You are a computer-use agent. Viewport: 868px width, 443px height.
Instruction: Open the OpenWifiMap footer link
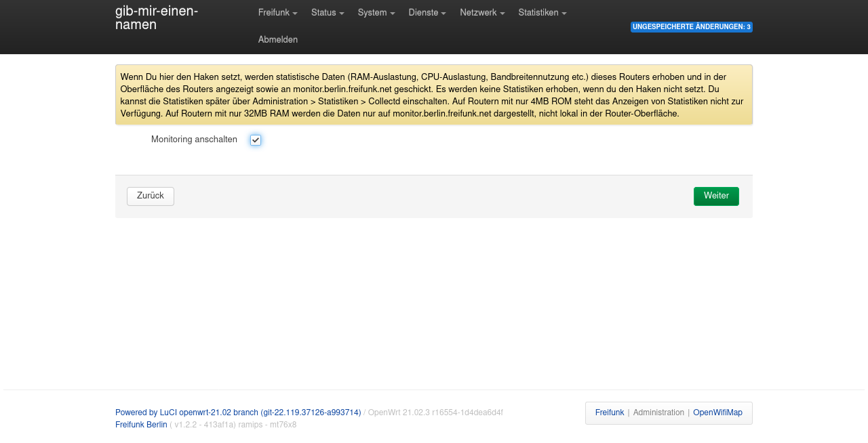717,413
